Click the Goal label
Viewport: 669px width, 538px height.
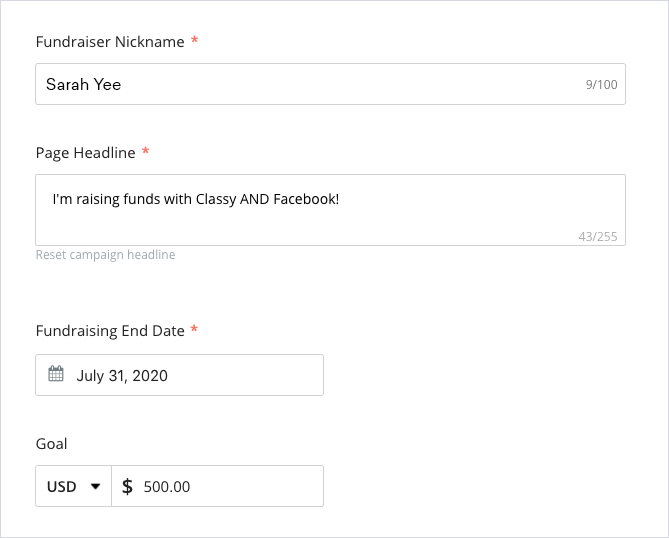[51, 444]
